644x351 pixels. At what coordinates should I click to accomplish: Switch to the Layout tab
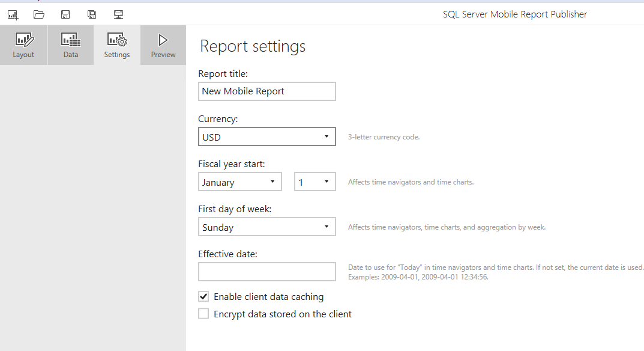pos(24,45)
